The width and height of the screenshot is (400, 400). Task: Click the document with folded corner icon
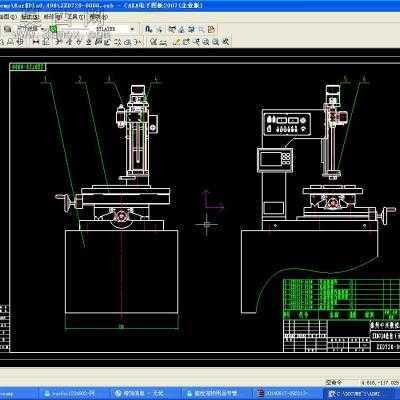[212, 29]
